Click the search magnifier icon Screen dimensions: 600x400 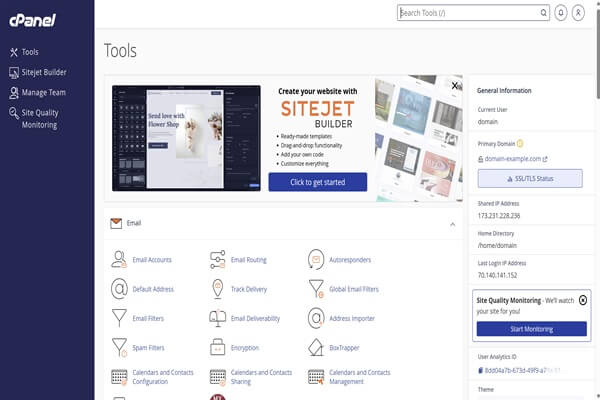click(543, 13)
